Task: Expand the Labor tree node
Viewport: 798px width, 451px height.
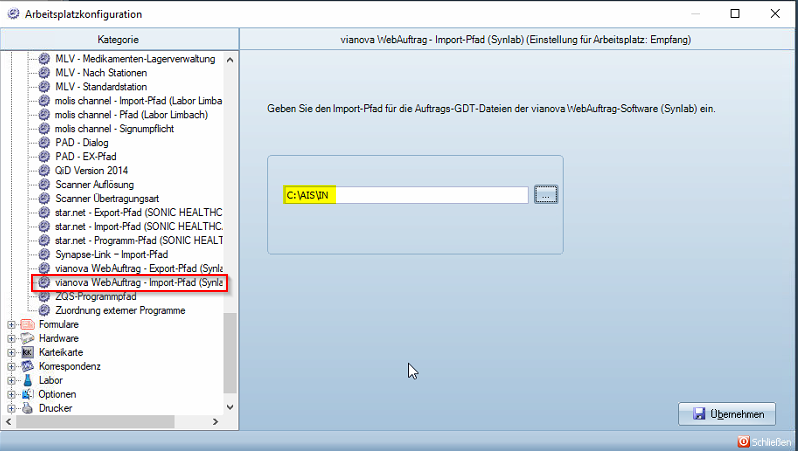Action: 11,381
